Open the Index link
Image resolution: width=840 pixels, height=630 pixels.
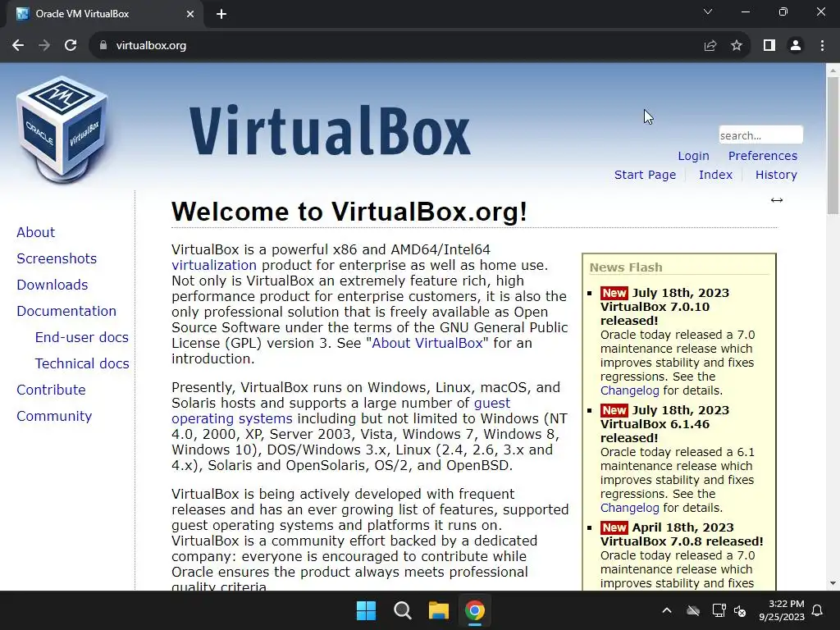[x=715, y=175]
